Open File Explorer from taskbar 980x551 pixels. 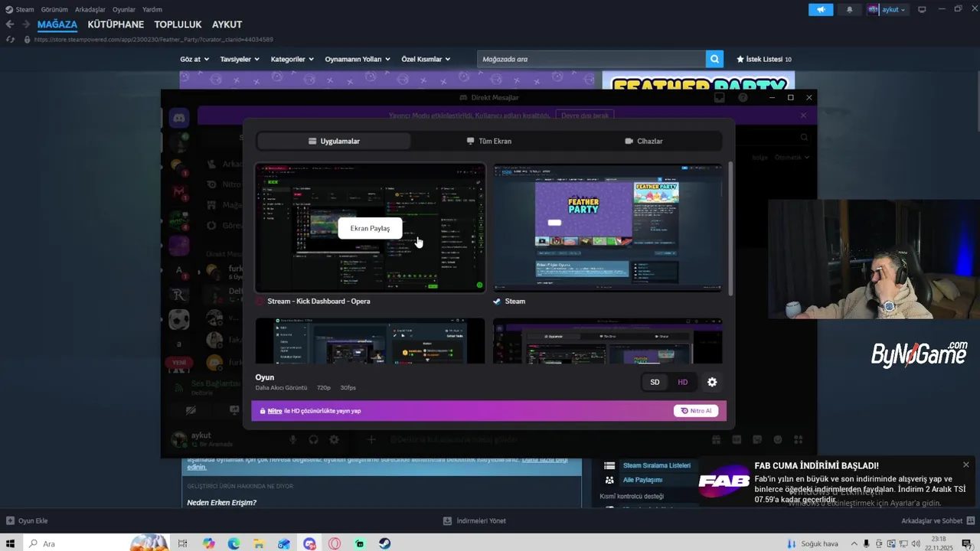[259, 543]
